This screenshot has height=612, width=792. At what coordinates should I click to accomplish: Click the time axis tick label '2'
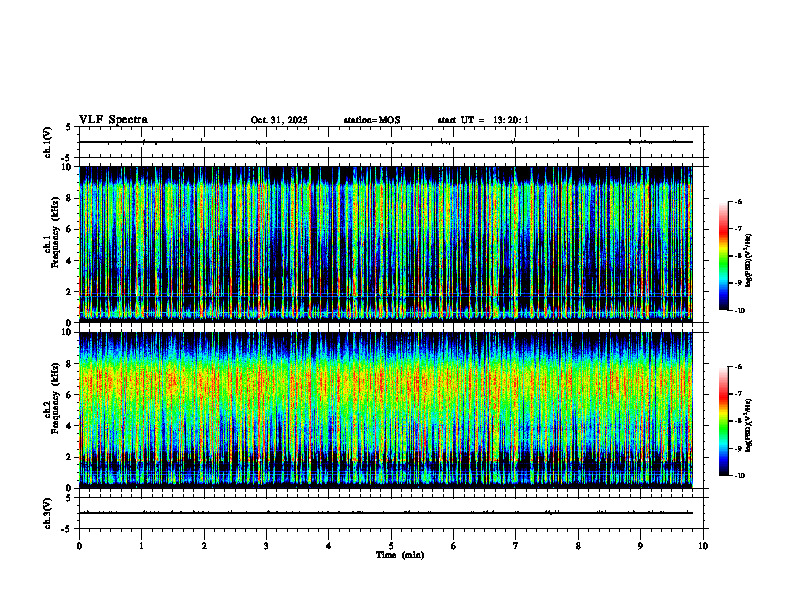(x=204, y=546)
